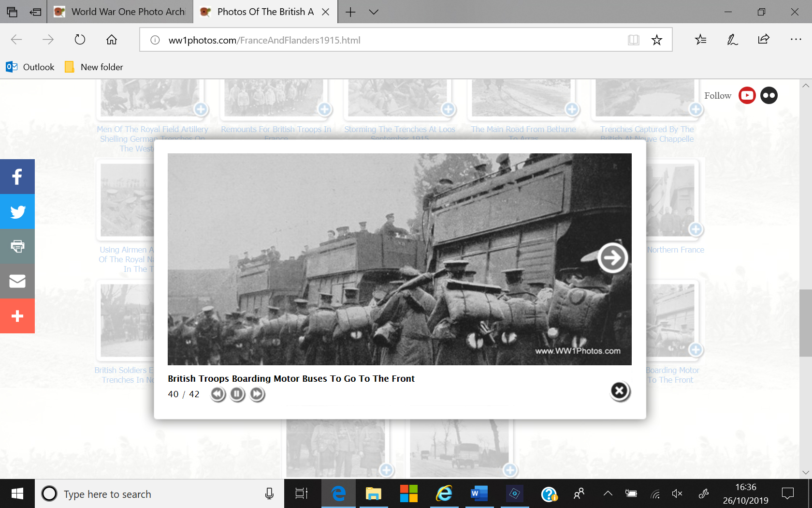
Task: Go to the next slideshow photo arrow
Action: [x=612, y=258]
